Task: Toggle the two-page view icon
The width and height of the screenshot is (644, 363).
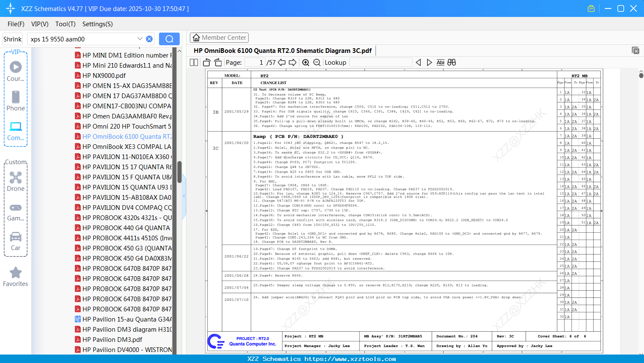Action: 194,63
